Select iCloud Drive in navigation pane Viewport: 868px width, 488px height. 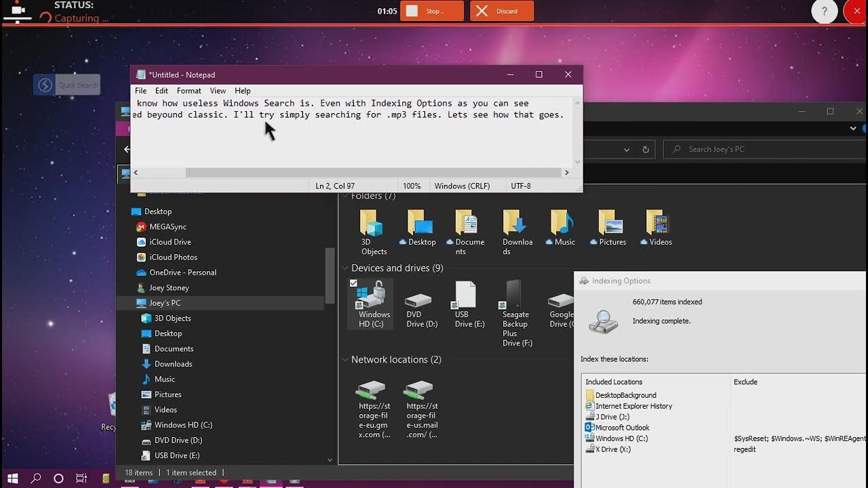tap(163, 242)
